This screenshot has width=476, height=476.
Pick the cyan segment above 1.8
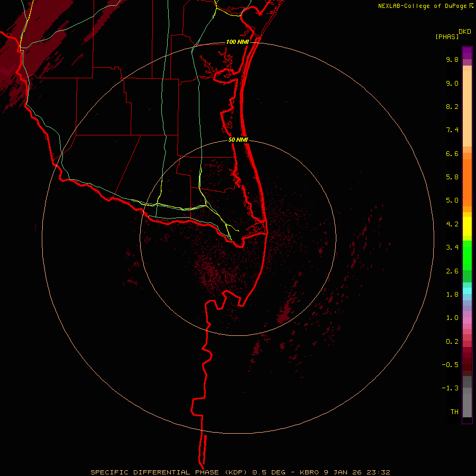pyautogui.click(x=467, y=291)
